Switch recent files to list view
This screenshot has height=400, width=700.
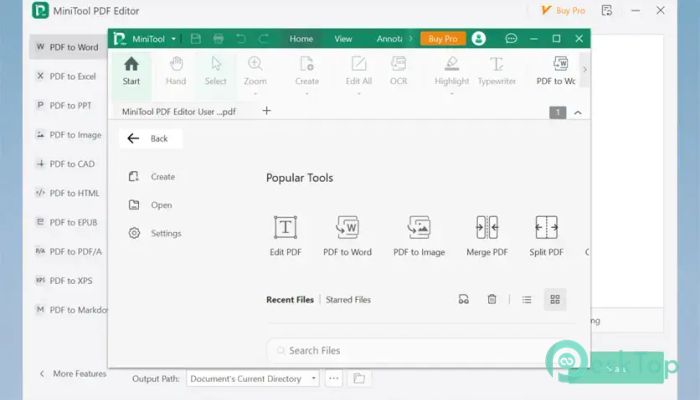click(527, 300)
